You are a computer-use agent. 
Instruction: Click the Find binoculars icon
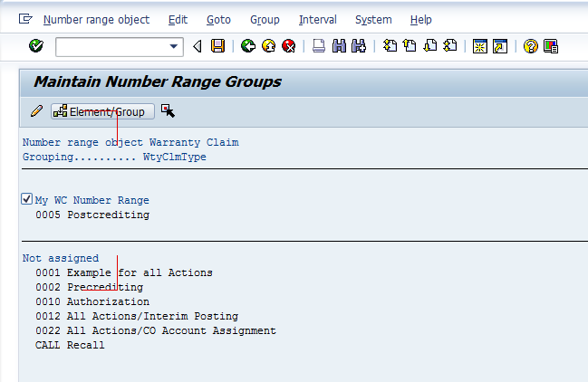(339, 46)
